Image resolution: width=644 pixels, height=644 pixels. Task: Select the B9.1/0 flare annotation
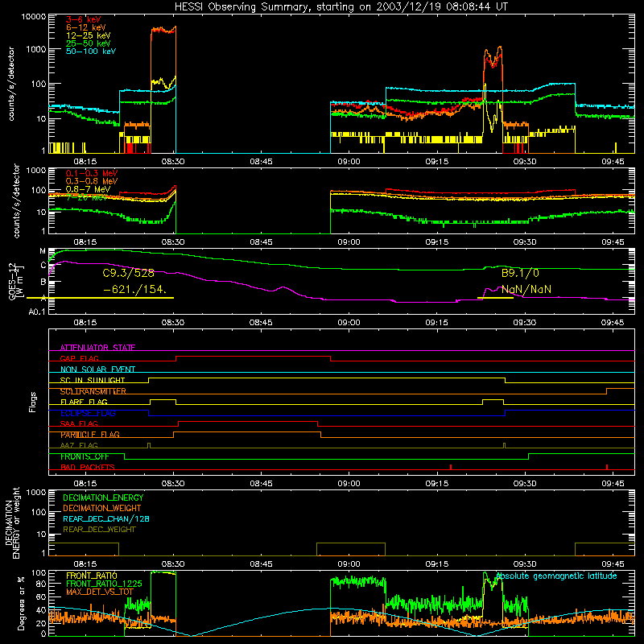pyautogui.click(x=520, y=273)
